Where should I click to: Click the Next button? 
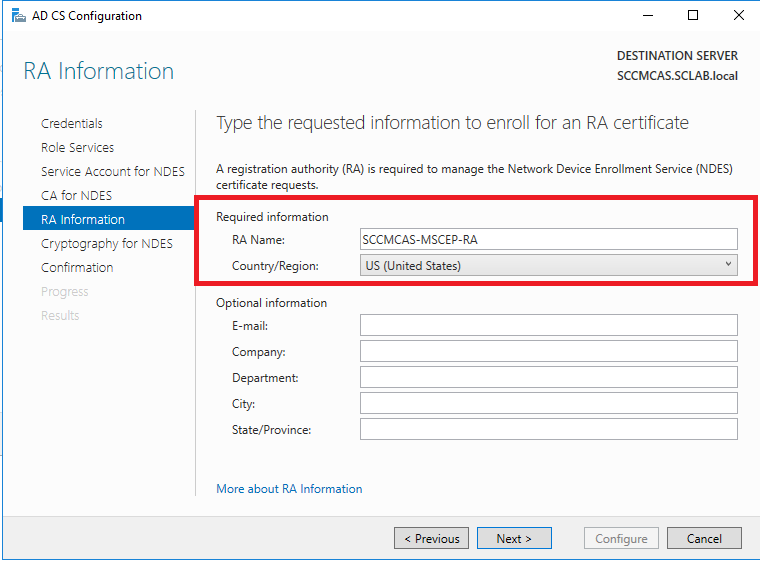coord(513,538)
